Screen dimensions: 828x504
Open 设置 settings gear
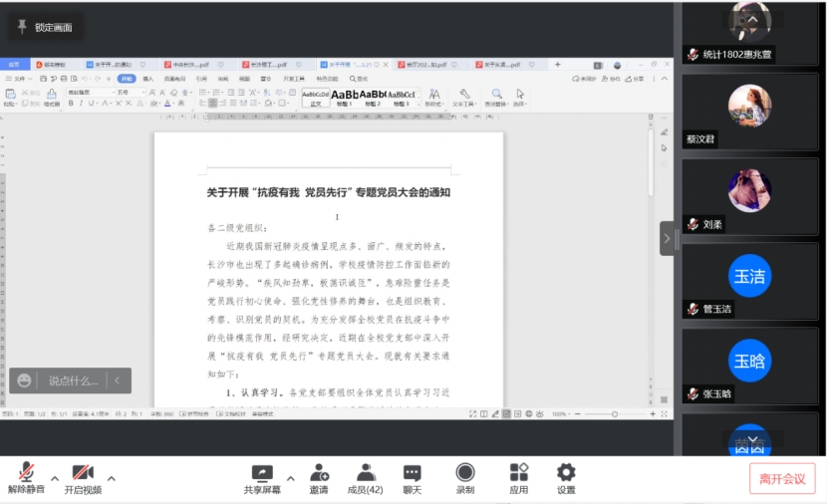tap(566, 473)
